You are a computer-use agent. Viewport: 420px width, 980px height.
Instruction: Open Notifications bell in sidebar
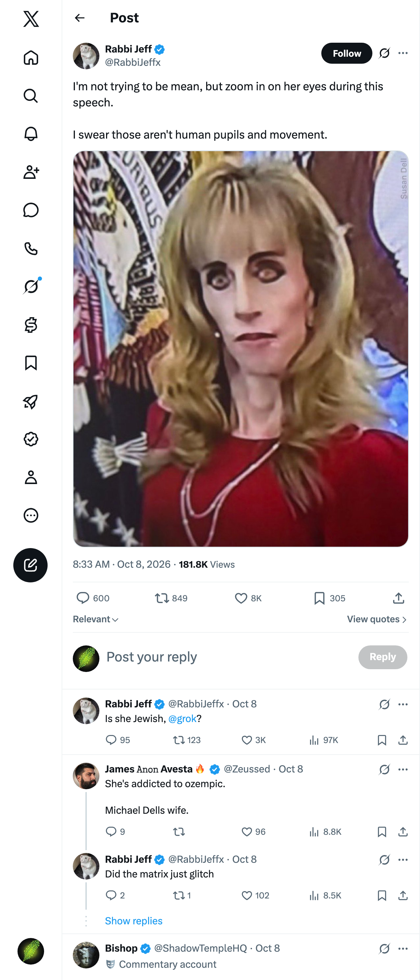31,134
